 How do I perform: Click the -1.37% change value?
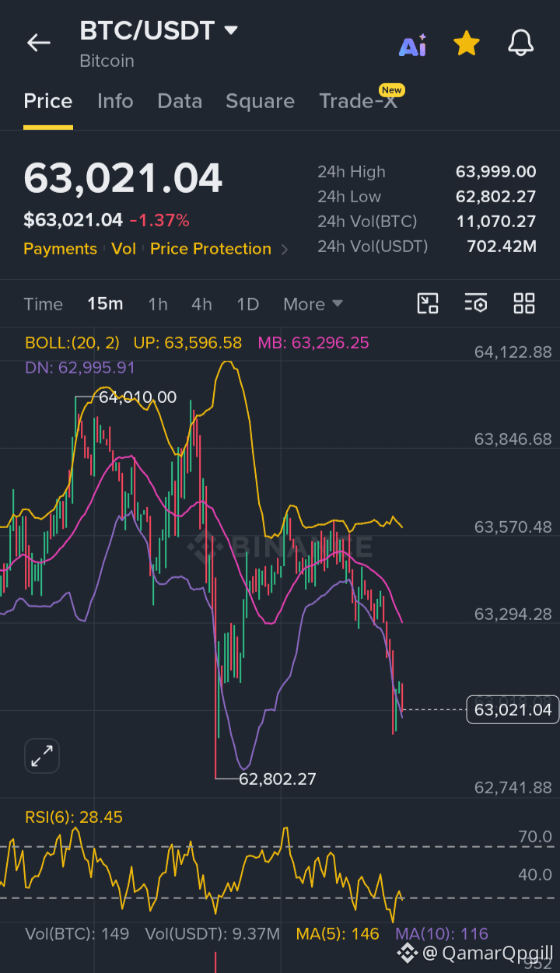(x=159, y=221)
